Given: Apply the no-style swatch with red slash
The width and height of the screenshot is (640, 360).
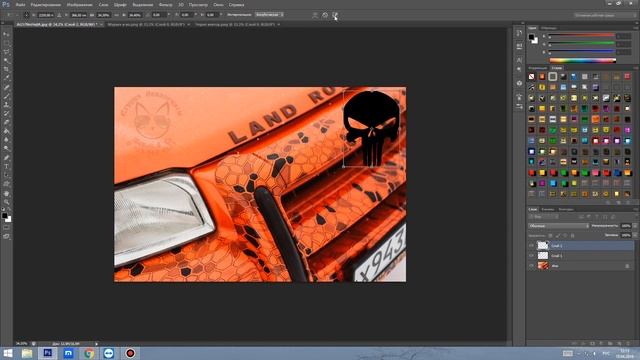Looking at the screenshot, I should (x=531, y=77).
